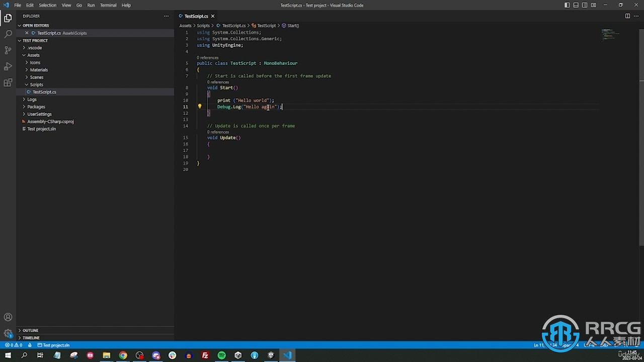
Task: Open Windows taskbar search
Action: pos(24,355)
